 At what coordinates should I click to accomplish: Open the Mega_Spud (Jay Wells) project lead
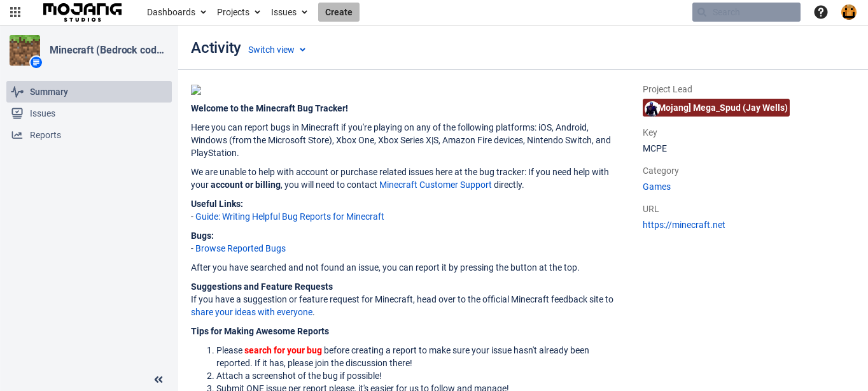pyautogui.click(x=716, y=108)
